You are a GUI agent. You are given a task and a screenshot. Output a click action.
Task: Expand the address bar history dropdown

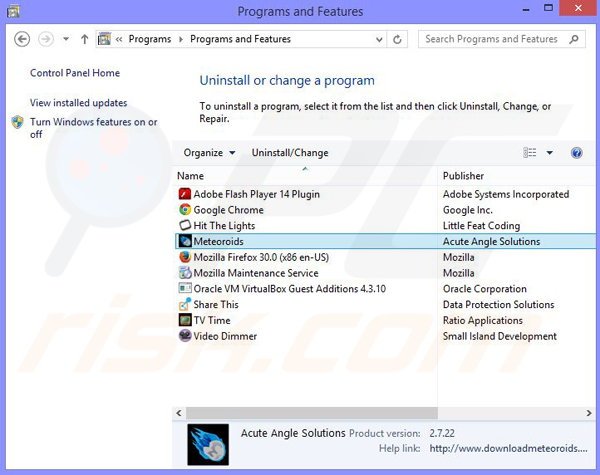379,39
